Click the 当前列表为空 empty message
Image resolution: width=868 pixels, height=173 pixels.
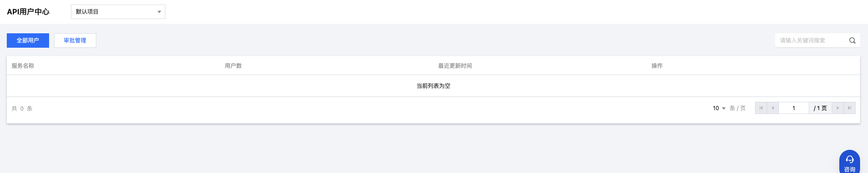[433, 86]
